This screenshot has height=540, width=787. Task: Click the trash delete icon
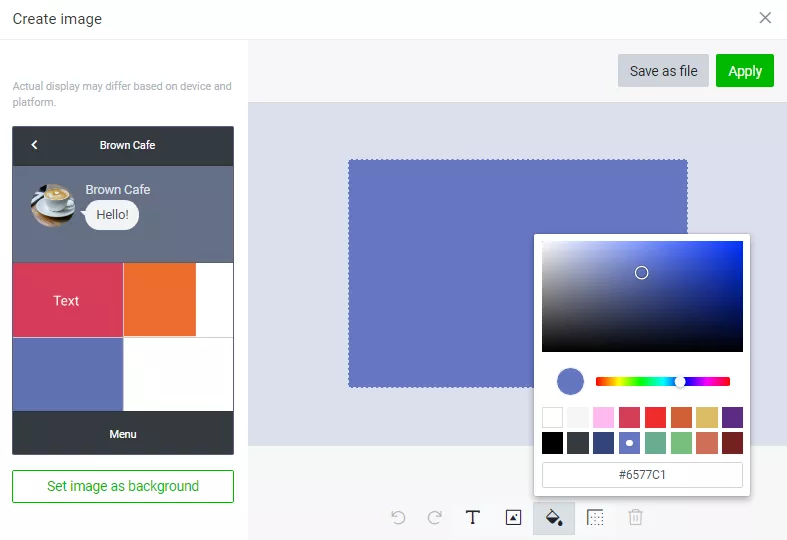click(635, 517)
